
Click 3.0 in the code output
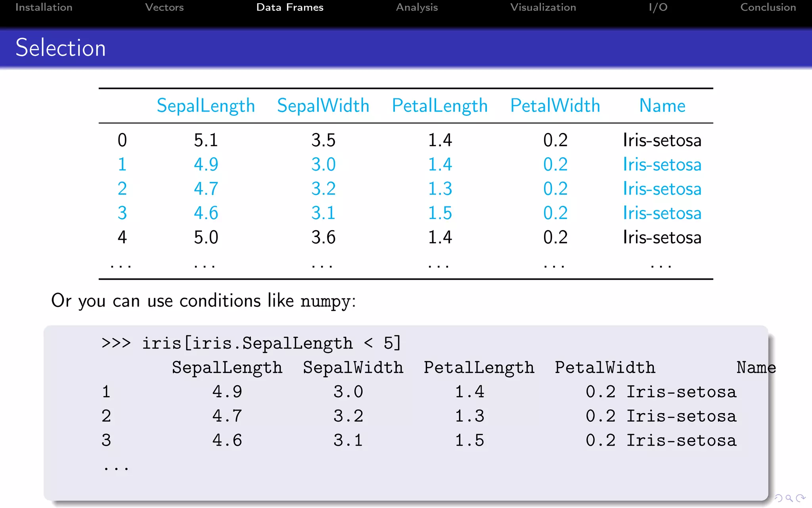pos(348,392)
